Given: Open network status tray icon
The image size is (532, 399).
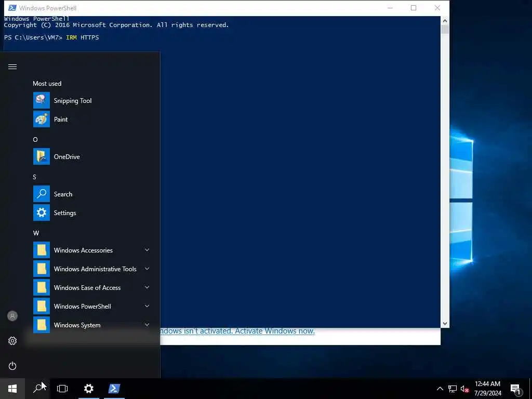Looking at the screenshot, I should [x=453, y=389].
